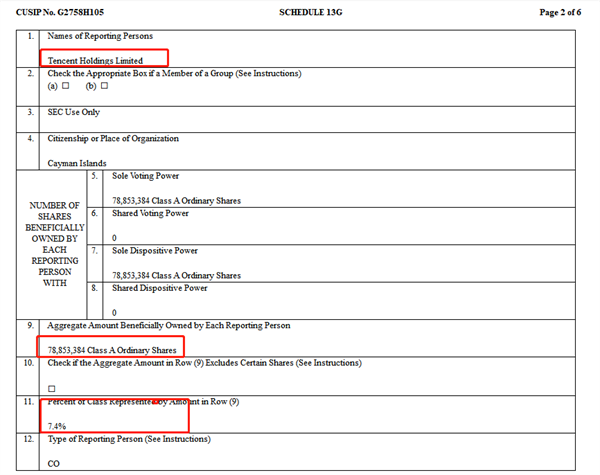Viewport: 600px width, 475px height.
Task: Click the 'SEC Use Only' row text
Action: tap(73, 112)
